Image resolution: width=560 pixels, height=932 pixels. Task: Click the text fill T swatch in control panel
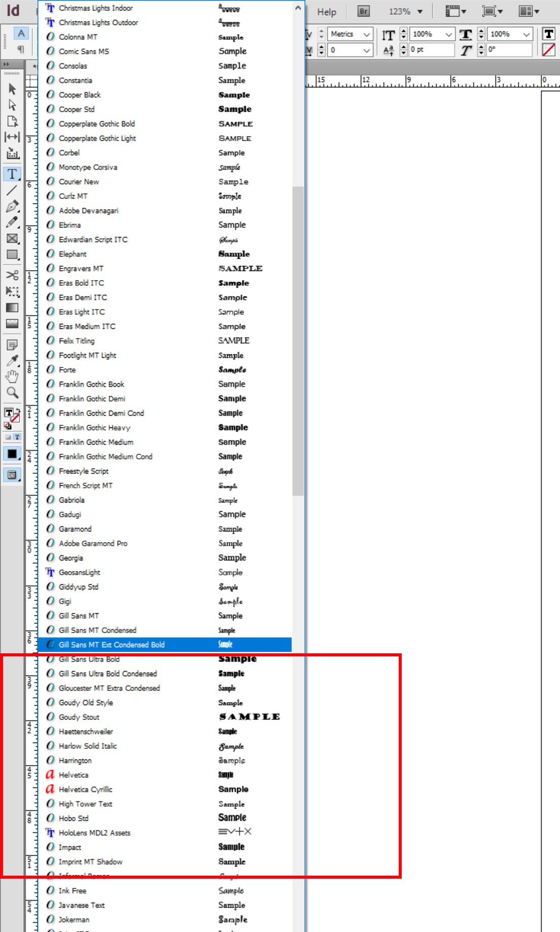548,34
